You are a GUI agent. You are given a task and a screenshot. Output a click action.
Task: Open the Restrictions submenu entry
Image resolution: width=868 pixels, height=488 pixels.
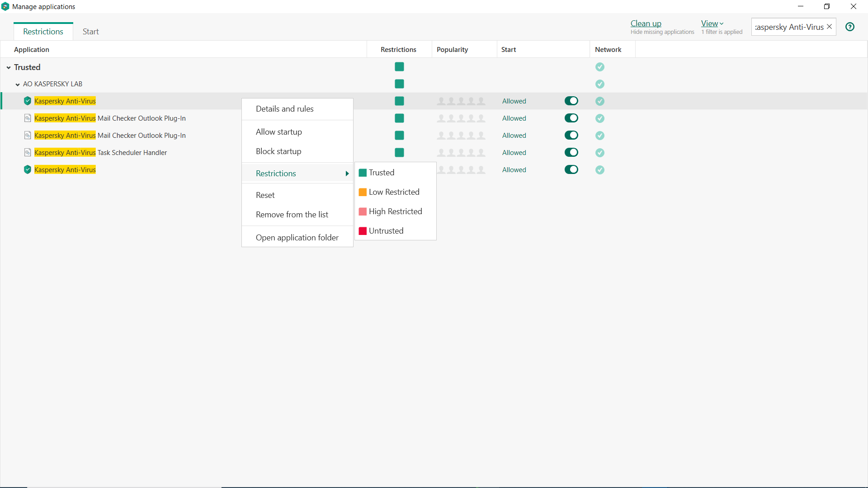[297, 174]
